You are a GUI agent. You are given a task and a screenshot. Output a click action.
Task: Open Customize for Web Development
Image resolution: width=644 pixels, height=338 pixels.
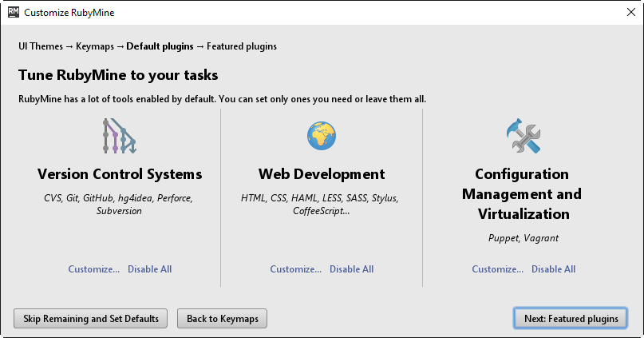[x=295, y=269]
